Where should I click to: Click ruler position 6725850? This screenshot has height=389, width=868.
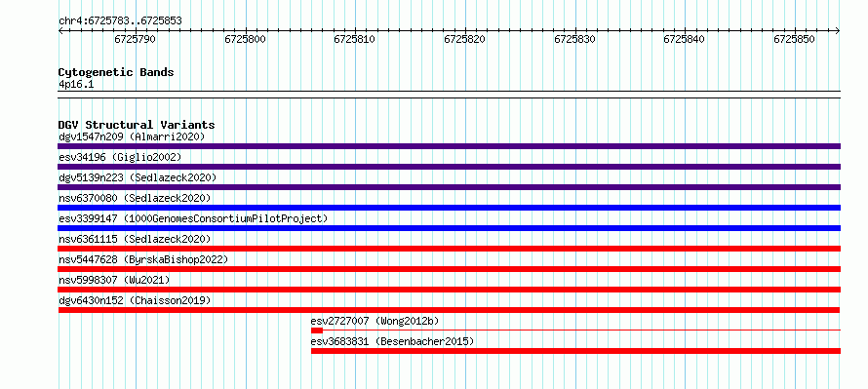click(795, 39)
